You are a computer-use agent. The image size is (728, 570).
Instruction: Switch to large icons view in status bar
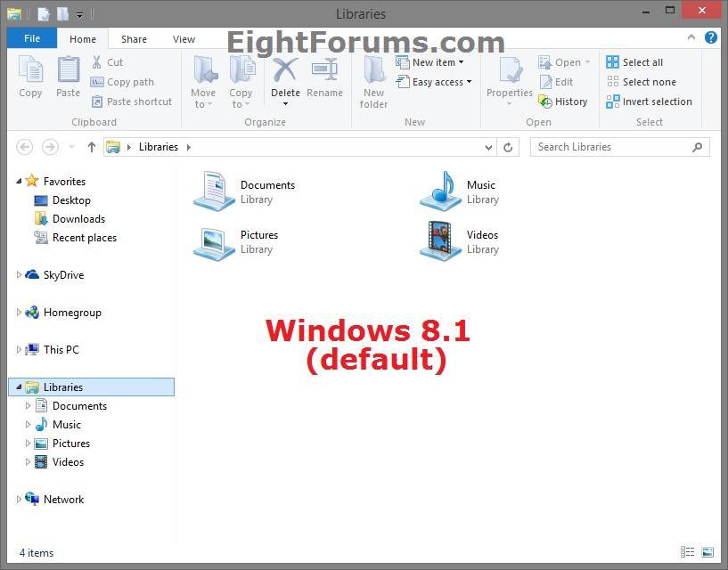(x=708, y=552)
